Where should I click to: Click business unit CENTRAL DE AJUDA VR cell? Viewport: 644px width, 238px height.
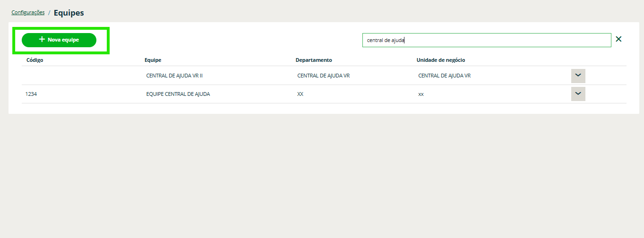coord(444,76)
